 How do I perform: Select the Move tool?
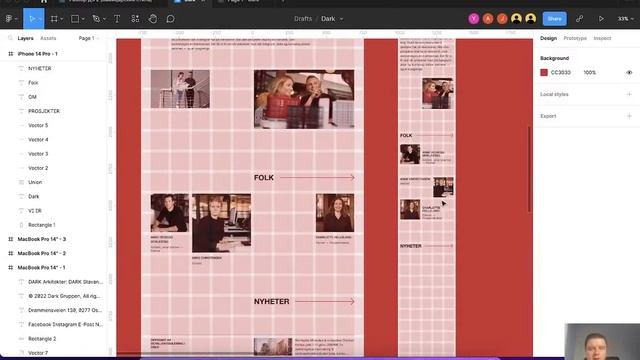click(x=32, y=19)
